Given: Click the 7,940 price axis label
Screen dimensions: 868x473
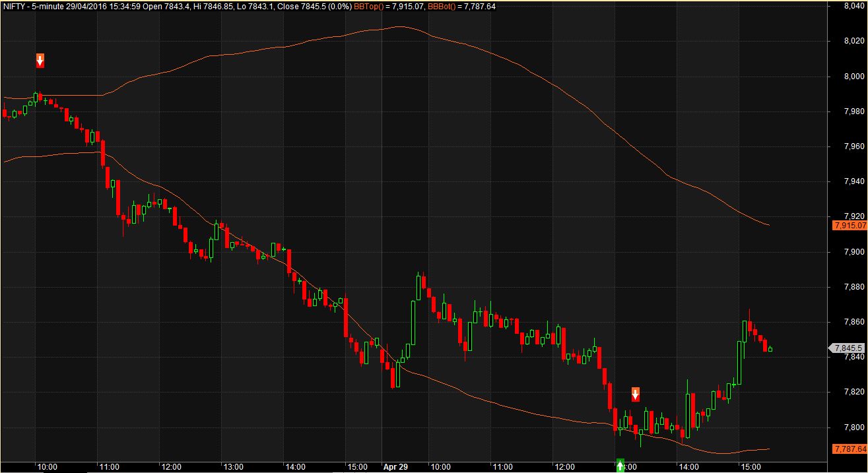Looking at the screenshot, I should click(x=855, y=181).
